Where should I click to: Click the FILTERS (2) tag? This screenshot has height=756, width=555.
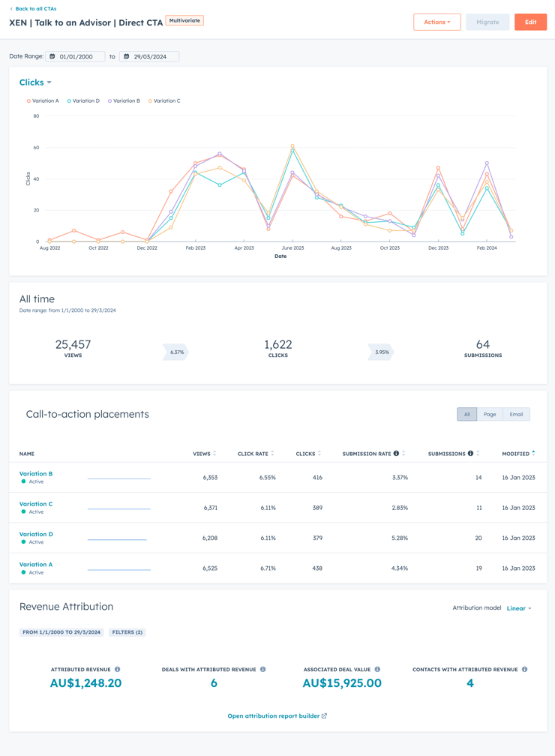pos(127,632)
